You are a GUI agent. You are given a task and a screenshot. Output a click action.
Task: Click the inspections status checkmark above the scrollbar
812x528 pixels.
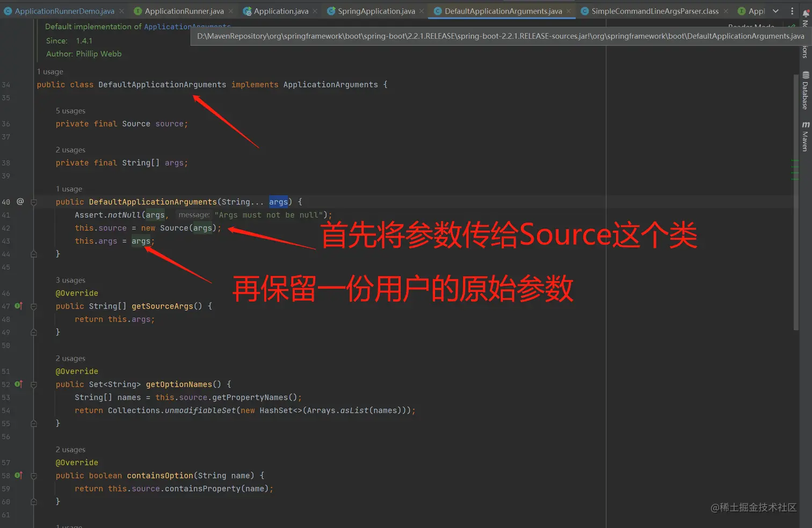(792, 26)
